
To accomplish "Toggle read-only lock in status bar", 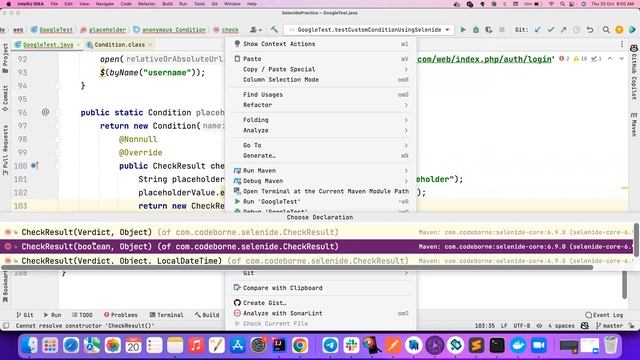I will click(631, 326).
